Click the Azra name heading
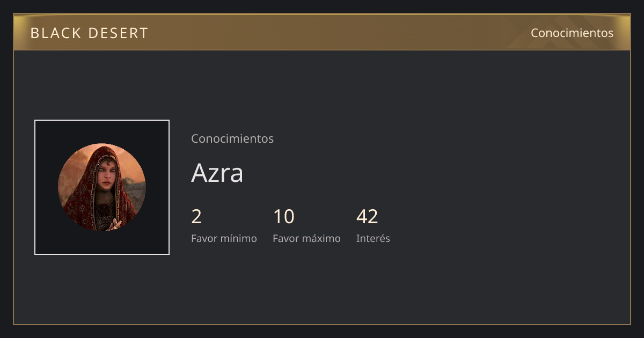644x338 pixels. [x=217, y=173]
